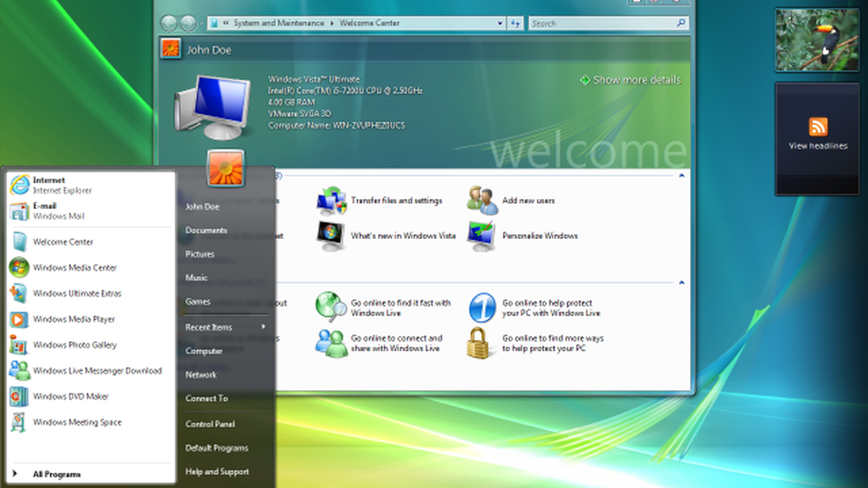Open Control Panel from Start menu
Image resolution: width=868 pixels, height=488 pixels.
pyautogui.click(x=210, y=424)
